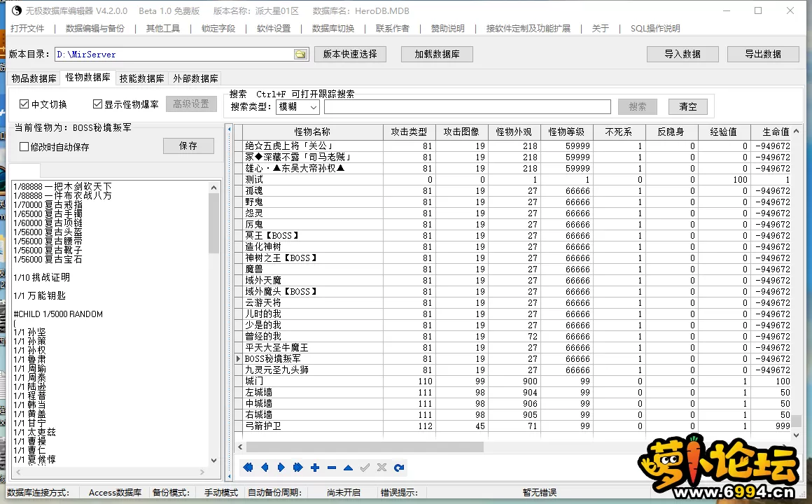
Task: Click in the search text field
Action: coord(467,106)
